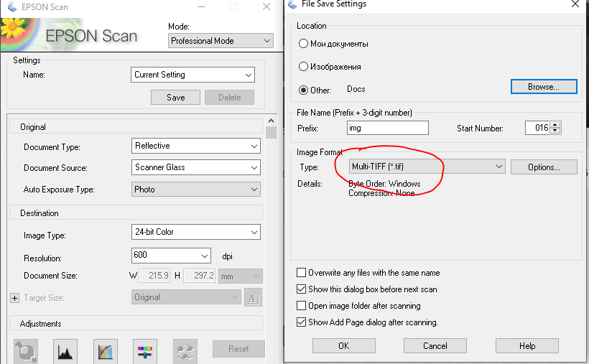The width and height of the screenshot is (589, 364).
Task: Click the settings panel scrollbar up arrow
Action: (x=272, y=121)
